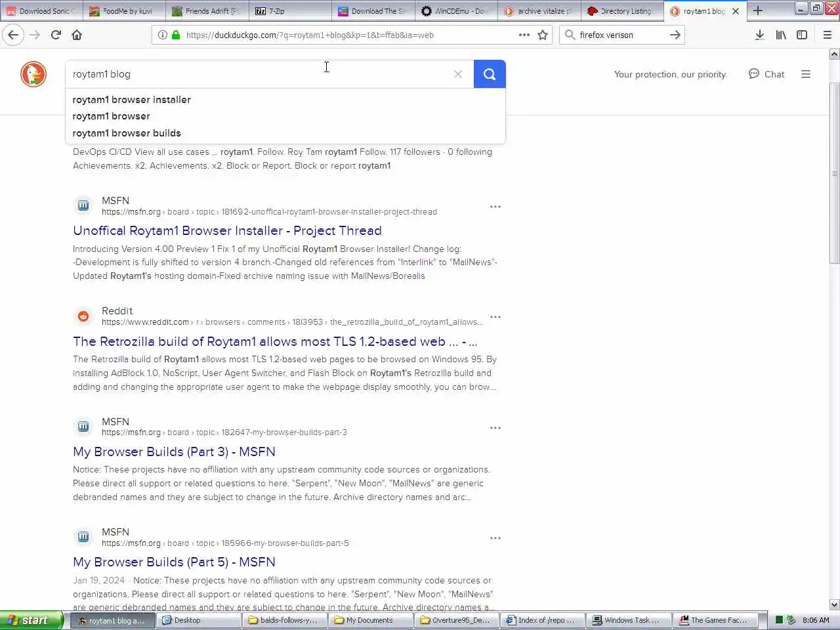Viewport: 840px width, 630px height.
Task: Switch to the 7-Zip tab
Action: coord(290,11)
